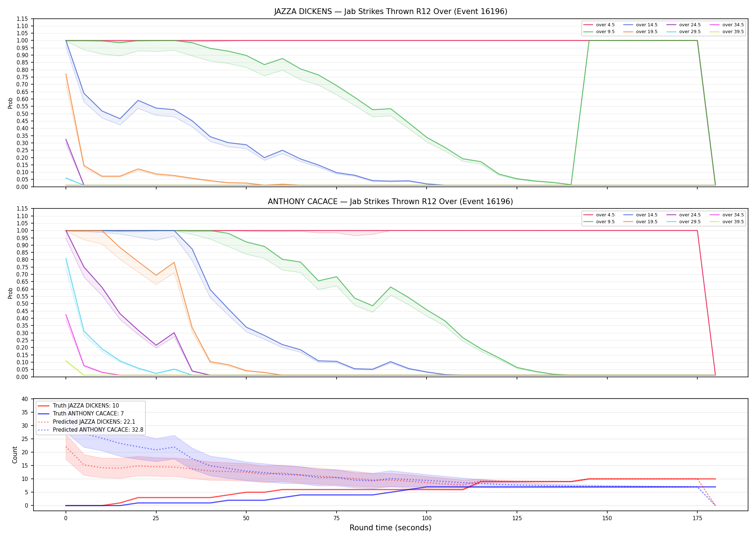Pick 'over 34.5' in Anthony Cacace legend
756x540 pixels.
tap(726, 215)
